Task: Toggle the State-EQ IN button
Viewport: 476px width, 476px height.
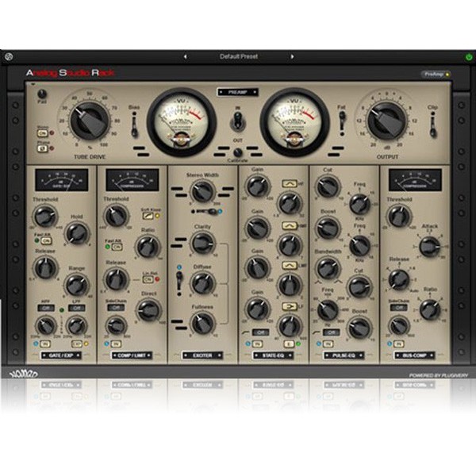Action: [x=257, y=344]
